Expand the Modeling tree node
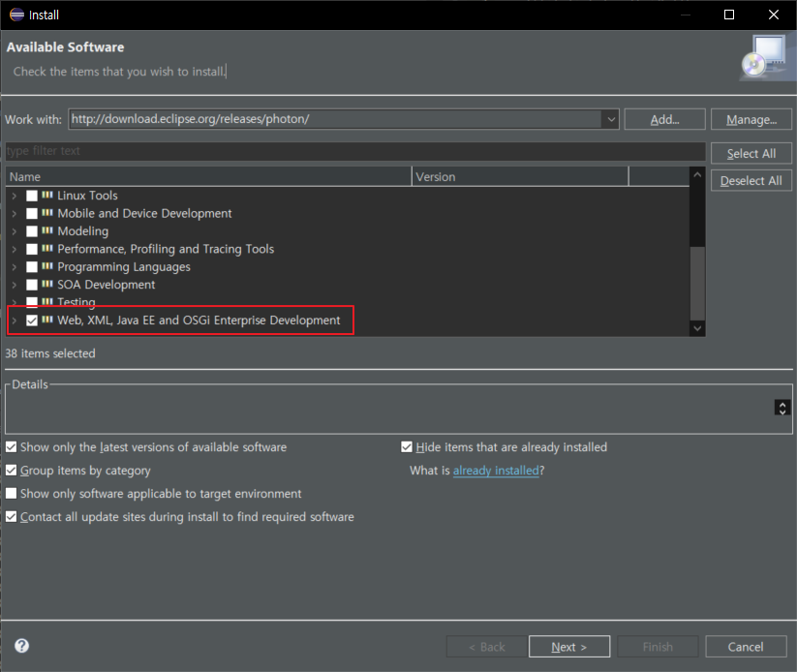This screenshot has width=797, height=672. (15, 231)
